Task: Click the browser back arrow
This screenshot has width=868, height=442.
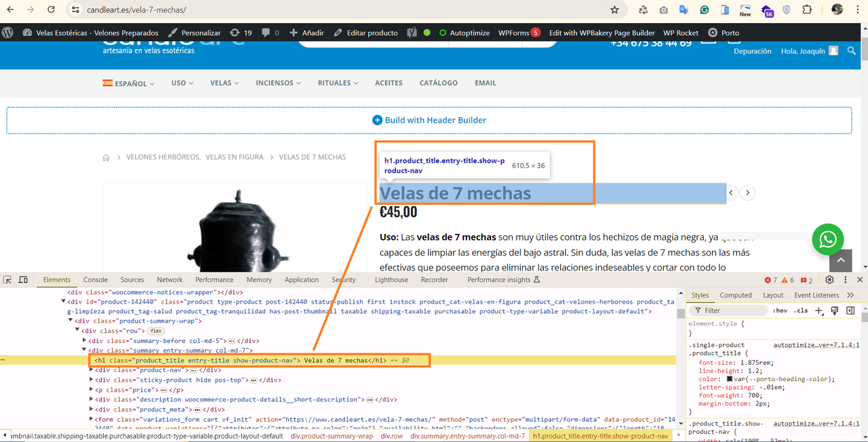Action: point(12,10)
